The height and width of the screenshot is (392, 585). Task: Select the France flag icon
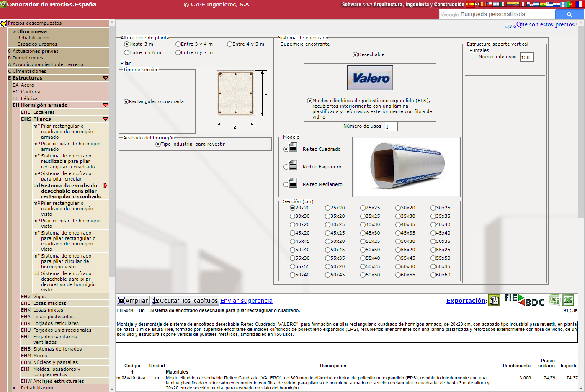point(580,4)
